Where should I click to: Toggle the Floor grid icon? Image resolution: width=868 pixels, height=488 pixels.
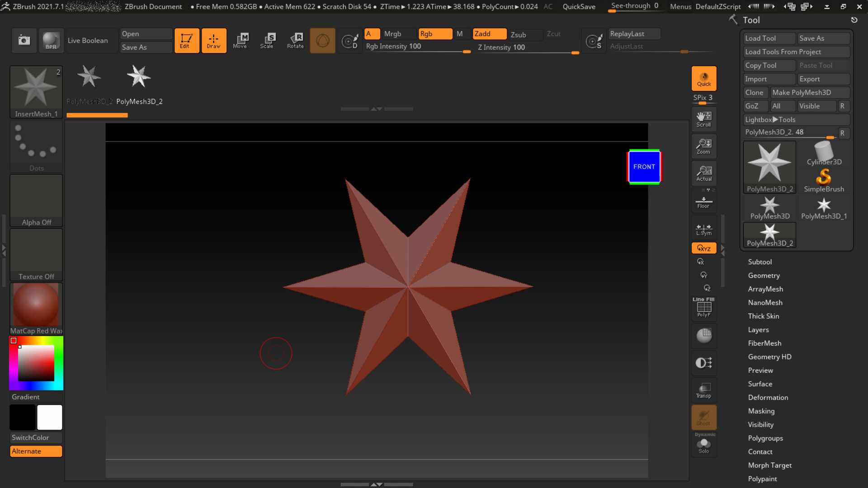click(x=703, y=202)
